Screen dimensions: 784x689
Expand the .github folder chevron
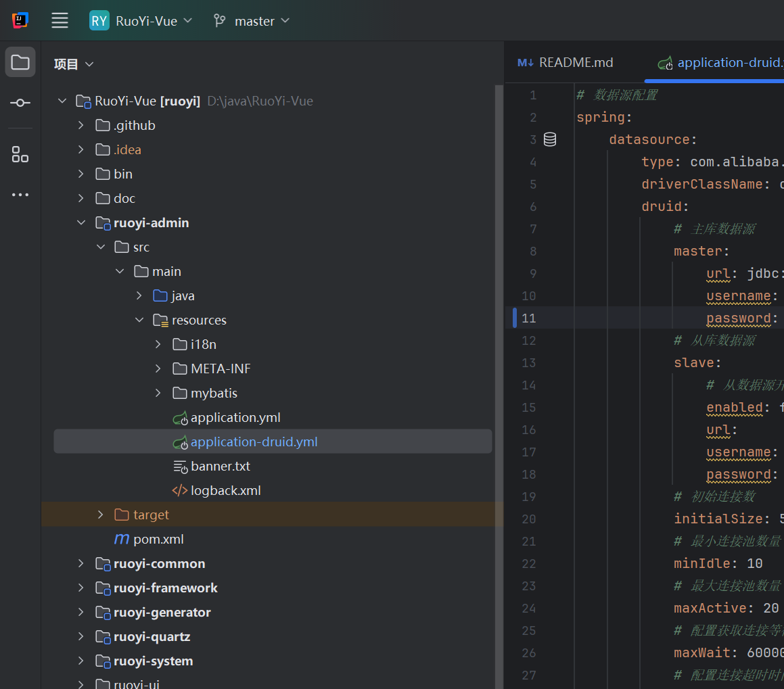[x=81, y=125]
